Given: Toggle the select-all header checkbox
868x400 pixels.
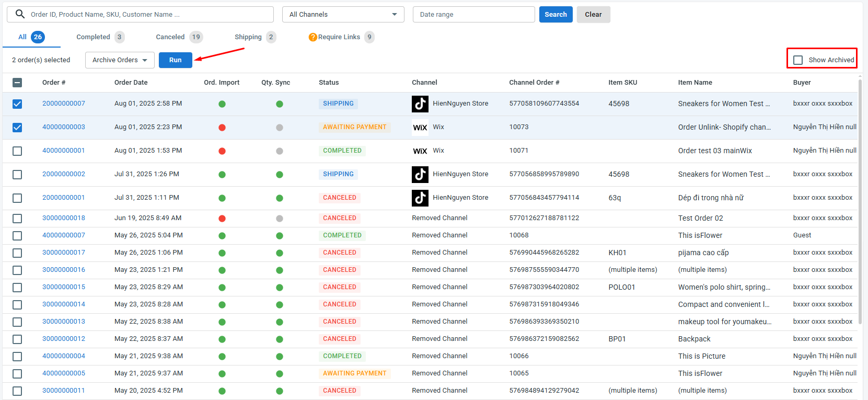Looking at the screenshot, I should pyautogui.click(x=17, y=83).
